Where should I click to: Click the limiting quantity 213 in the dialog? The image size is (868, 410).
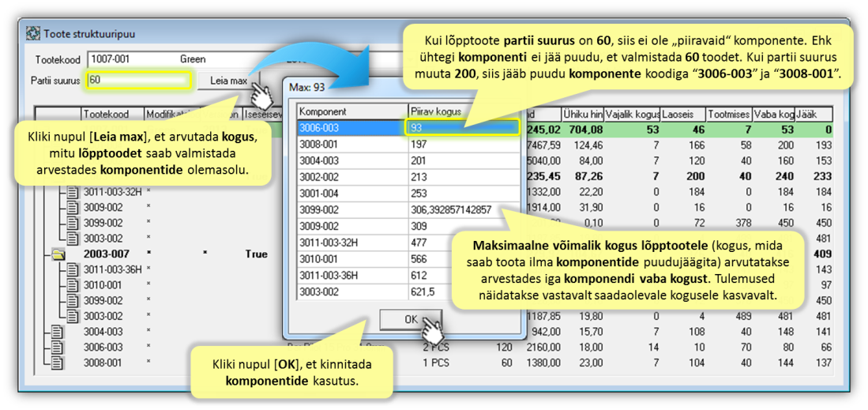pos(419,177)
